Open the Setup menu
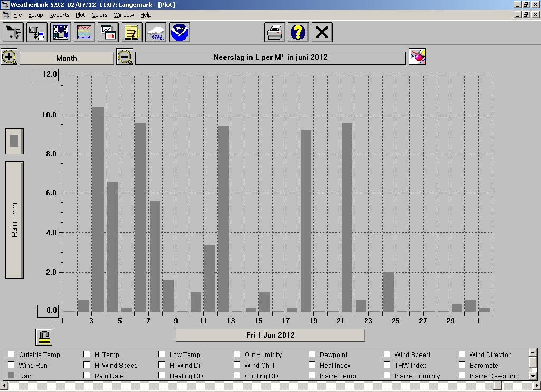Screen dimensions: 541x392 [x=35, y=15]
